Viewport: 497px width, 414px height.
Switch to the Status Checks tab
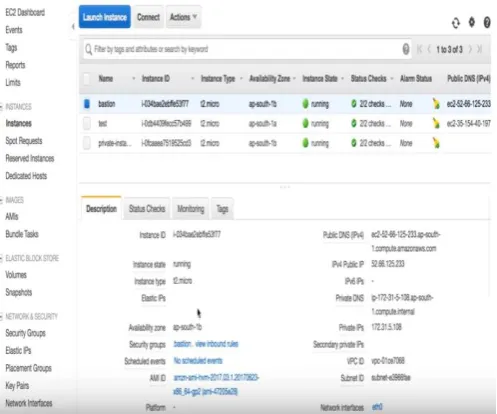click(x=147, y=209)
